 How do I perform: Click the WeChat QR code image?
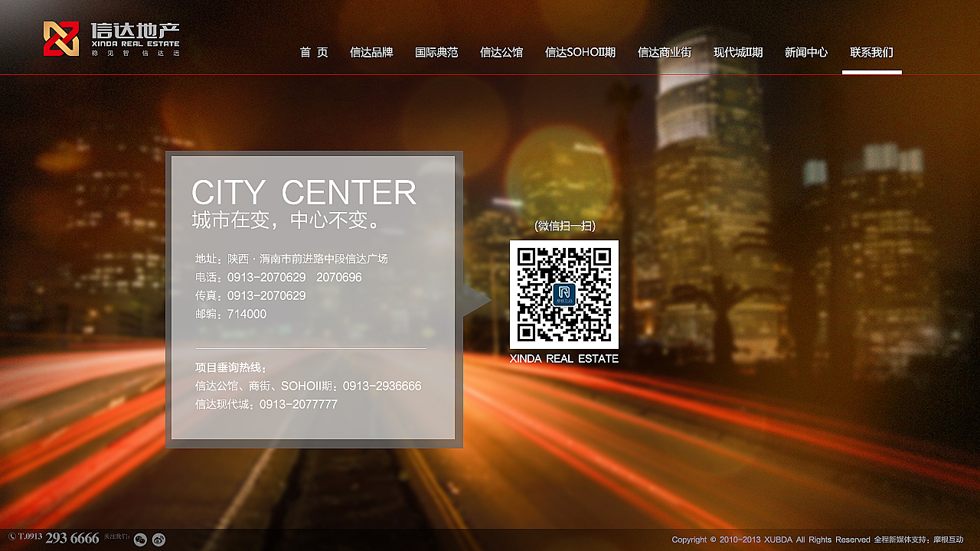point(564,295)
